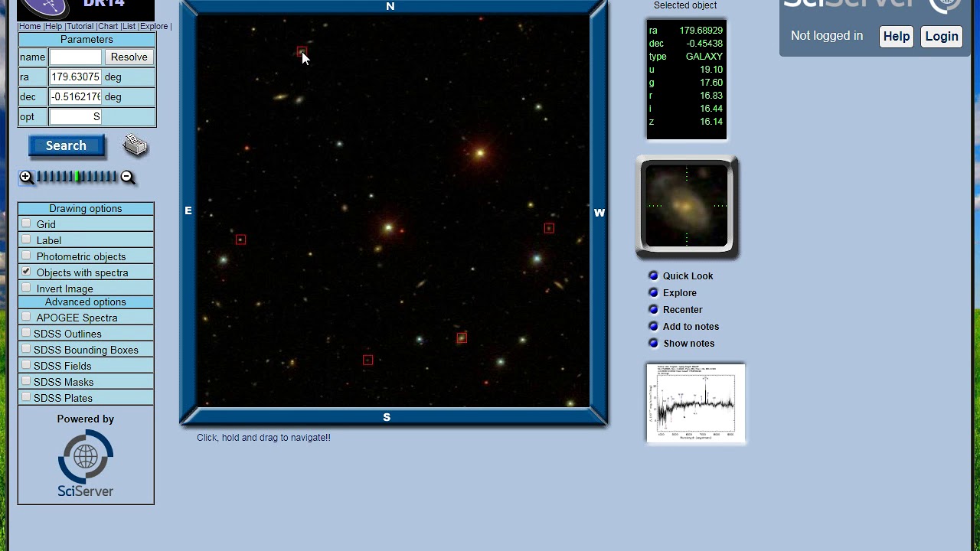Image resolution: width=980 pixels, height=551 pixels.
Task: Open the selected galaxy thumbnail image
Action: click(687, 207)
